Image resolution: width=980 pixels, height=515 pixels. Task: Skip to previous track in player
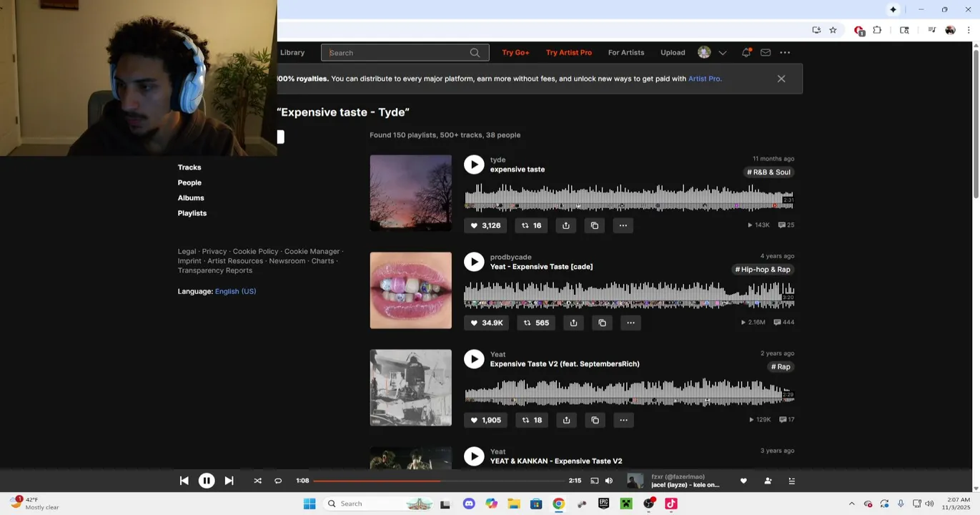[x=184, y=481]
